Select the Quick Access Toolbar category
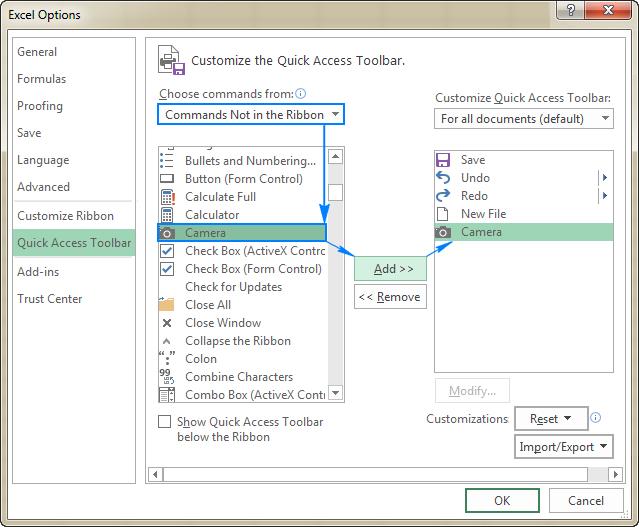Screen dimensions: 639x527 coord(74,243)
